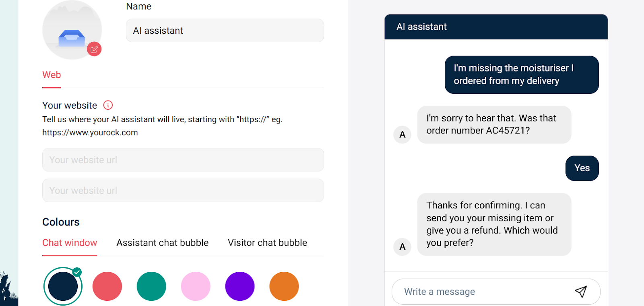Switch to the Web tab

(x=51, y=75)
